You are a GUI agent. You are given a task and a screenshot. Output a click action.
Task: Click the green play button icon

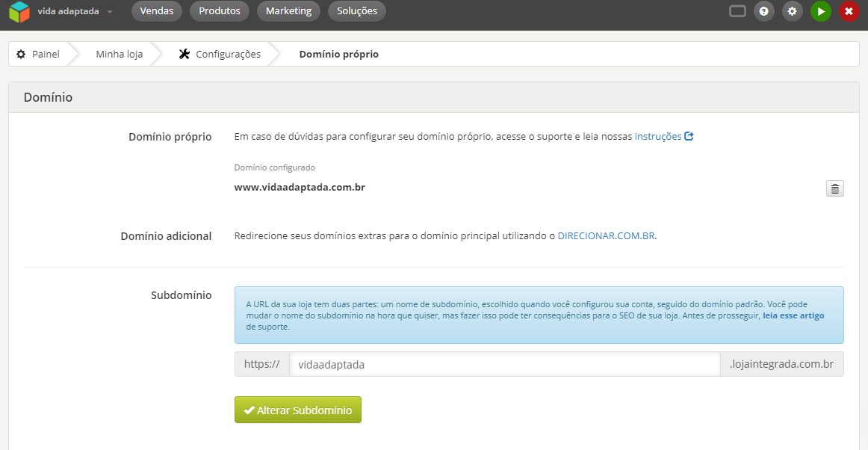(x=821, y=11)
